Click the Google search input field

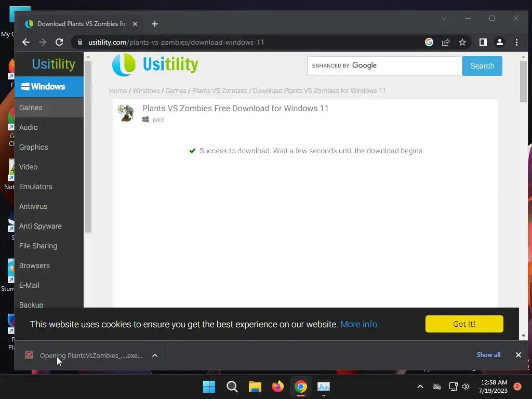pyautogui.click(x=384, y=66)
